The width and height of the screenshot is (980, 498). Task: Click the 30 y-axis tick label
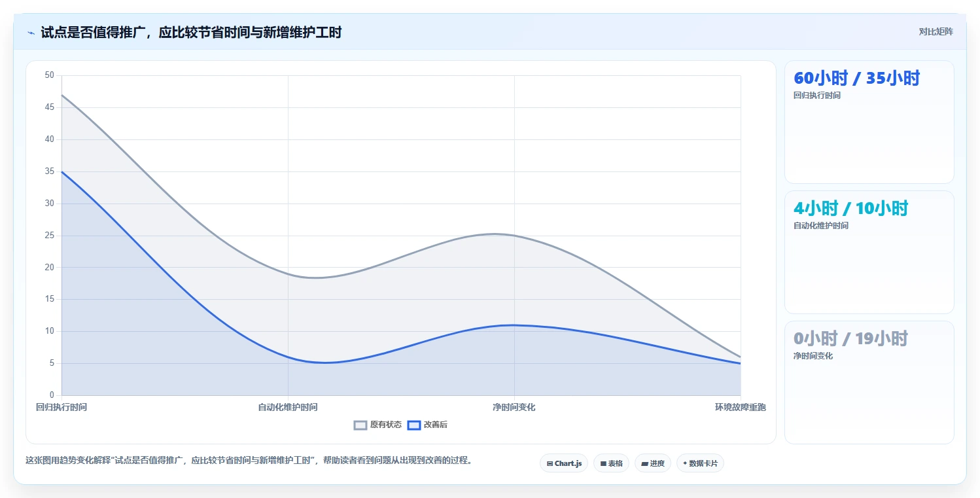(50, 204)
